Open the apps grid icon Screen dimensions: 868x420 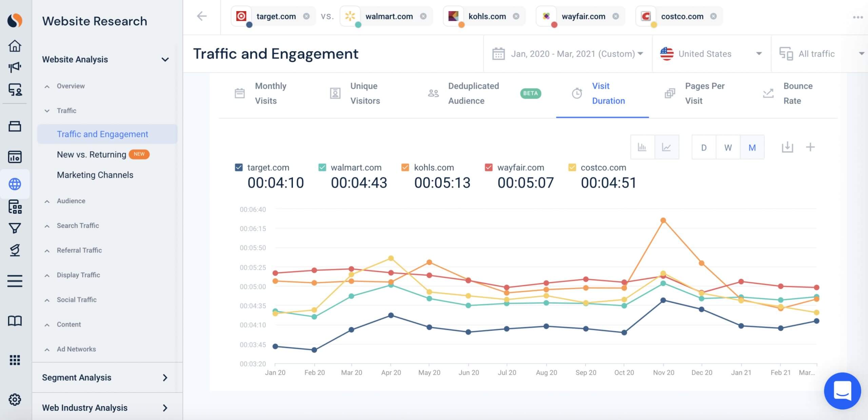point(15,360)
